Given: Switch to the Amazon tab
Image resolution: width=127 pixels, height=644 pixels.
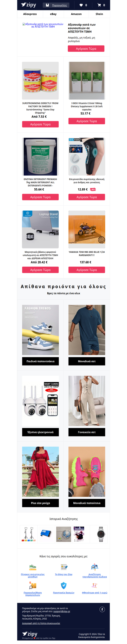Looking at the screenshot, I should pos(76,14).
